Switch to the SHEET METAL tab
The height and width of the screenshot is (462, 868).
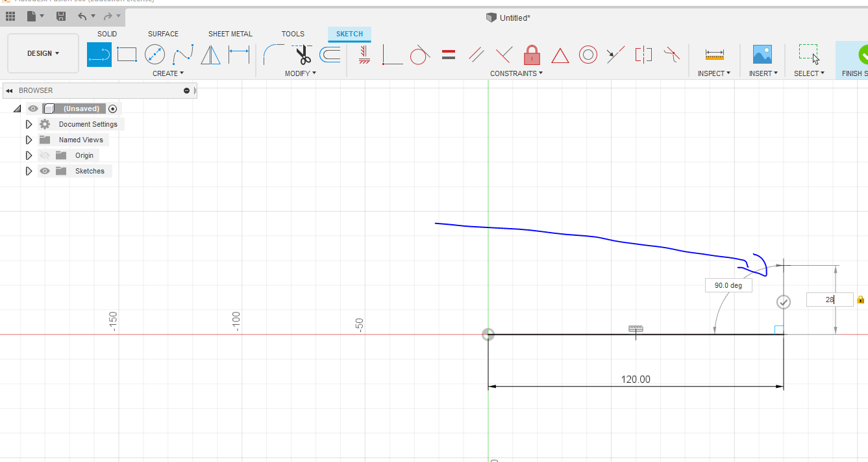[230, 34]
